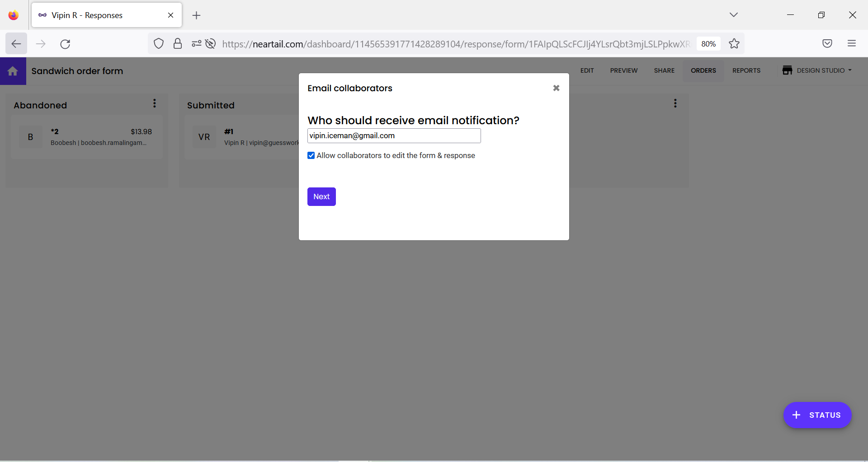Reload the page
Image resolution: width=868 pixels, height=462 pixels.
pyautogui.click(x=65, y=44)
